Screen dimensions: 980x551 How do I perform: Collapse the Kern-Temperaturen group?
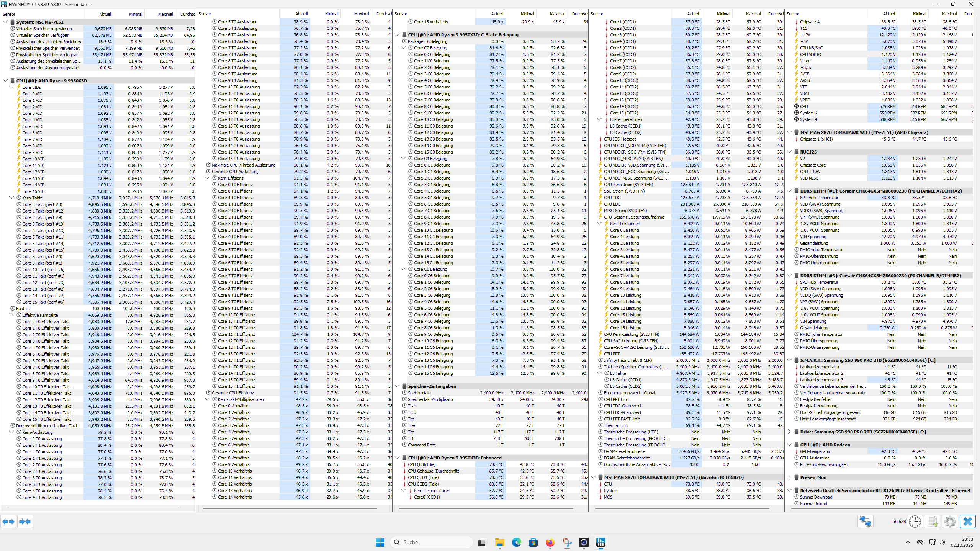[x=404, y=491]
